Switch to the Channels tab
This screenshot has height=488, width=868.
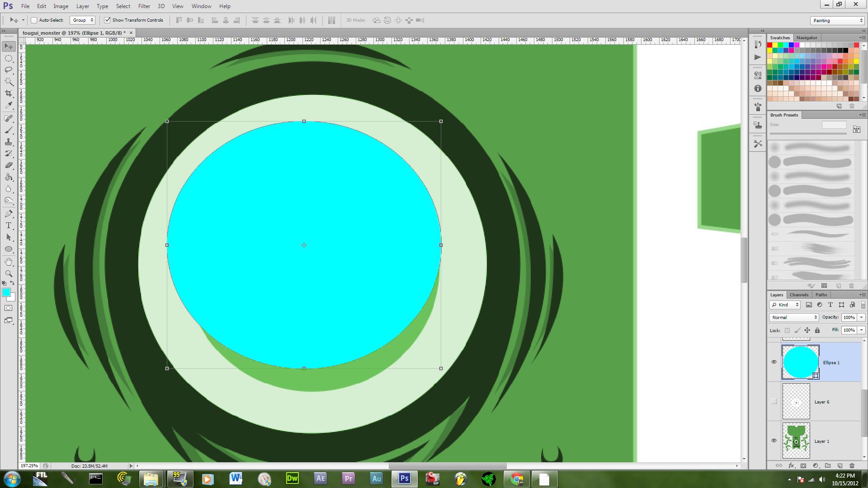click(x=799, y=295)
